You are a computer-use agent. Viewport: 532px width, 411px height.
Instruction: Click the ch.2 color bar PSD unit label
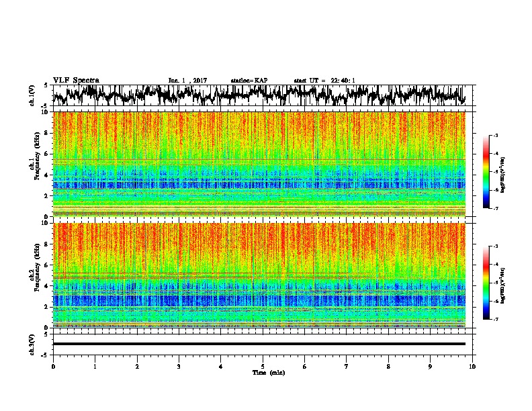[x=503, y=285]
